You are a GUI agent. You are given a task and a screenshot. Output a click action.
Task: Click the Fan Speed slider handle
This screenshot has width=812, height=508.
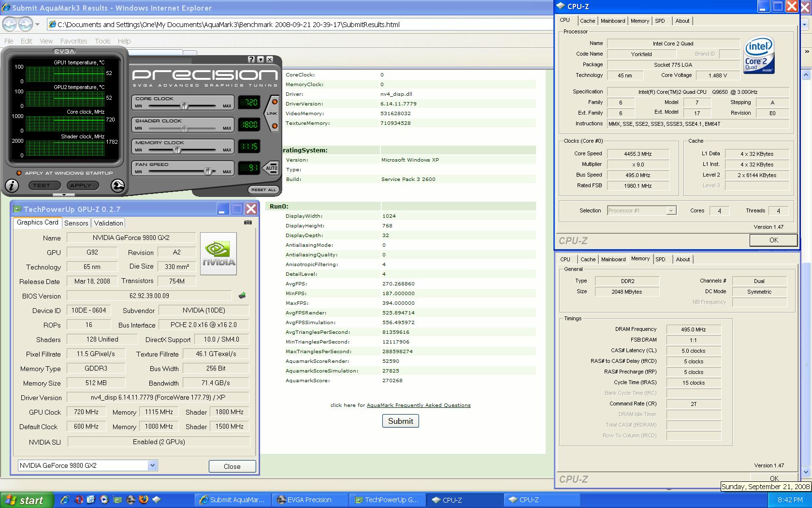pos(208,171)
